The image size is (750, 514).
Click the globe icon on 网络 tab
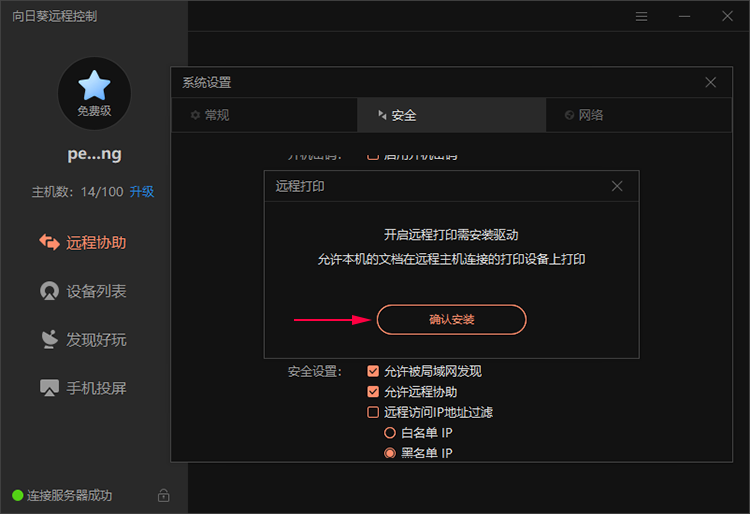[569, 115]
